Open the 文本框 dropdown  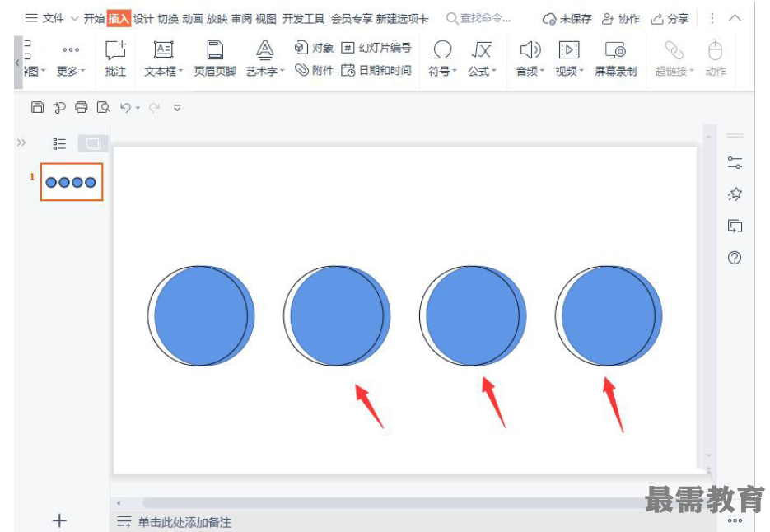(164, 59)
